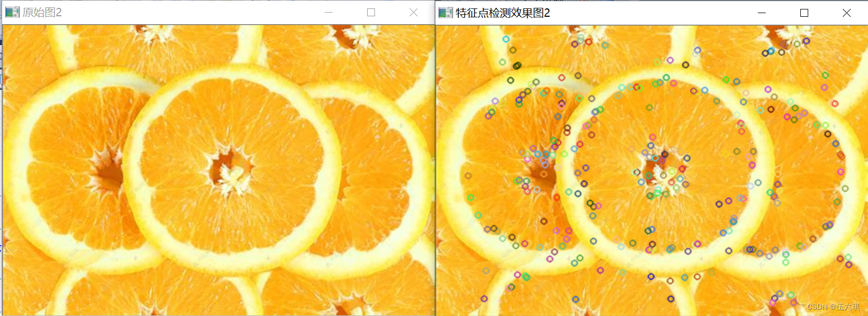The height and width of the screenshot is (316, 868).
Task: Close the 原始图2 window
Action: 413,12
